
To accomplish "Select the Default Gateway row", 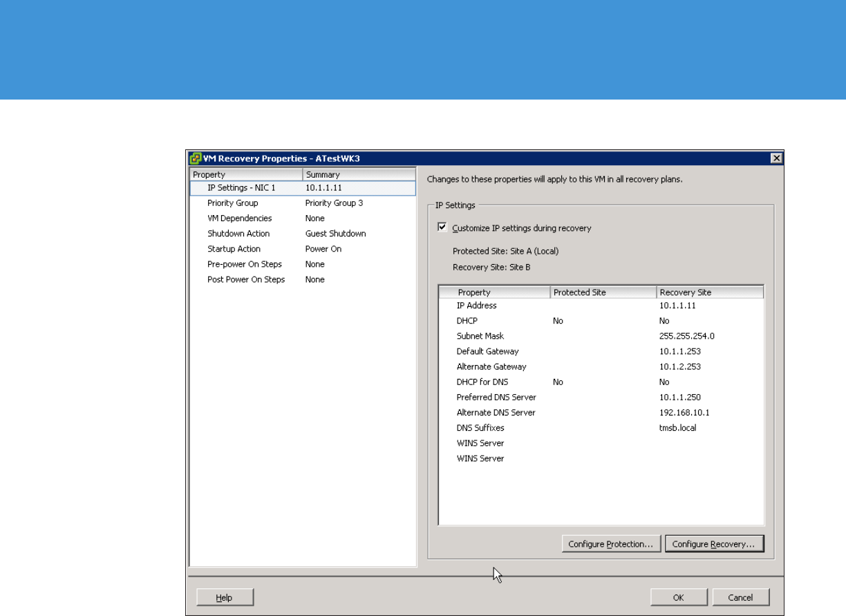I will click(x=601, y=351).
